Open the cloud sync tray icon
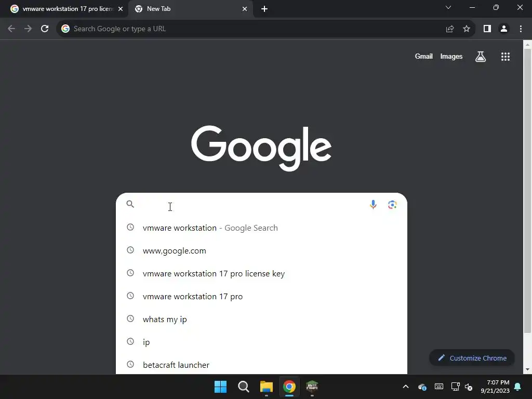The height and width of the screenshot is (399, 532). pyautogui.click(x=422, y=387)
